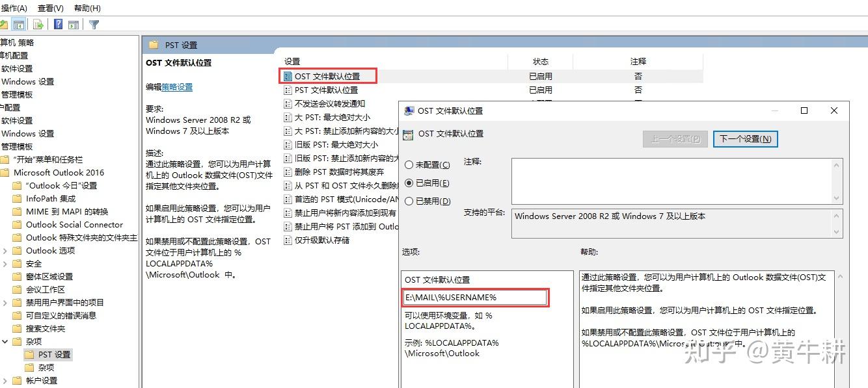
Task: Click the policy icon beside 删除 PST 数据时将其废弃
Action: (288, 172)
